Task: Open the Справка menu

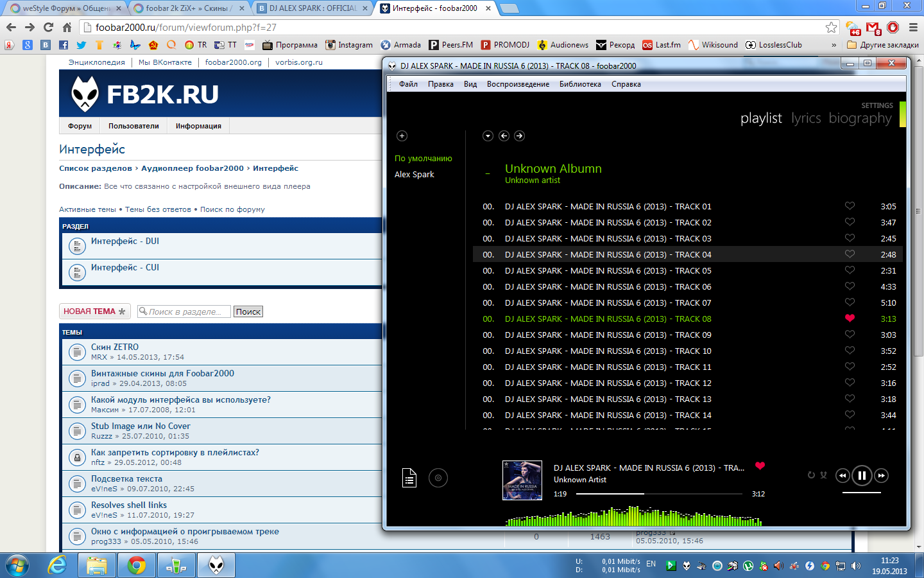Action: (626, 84)
